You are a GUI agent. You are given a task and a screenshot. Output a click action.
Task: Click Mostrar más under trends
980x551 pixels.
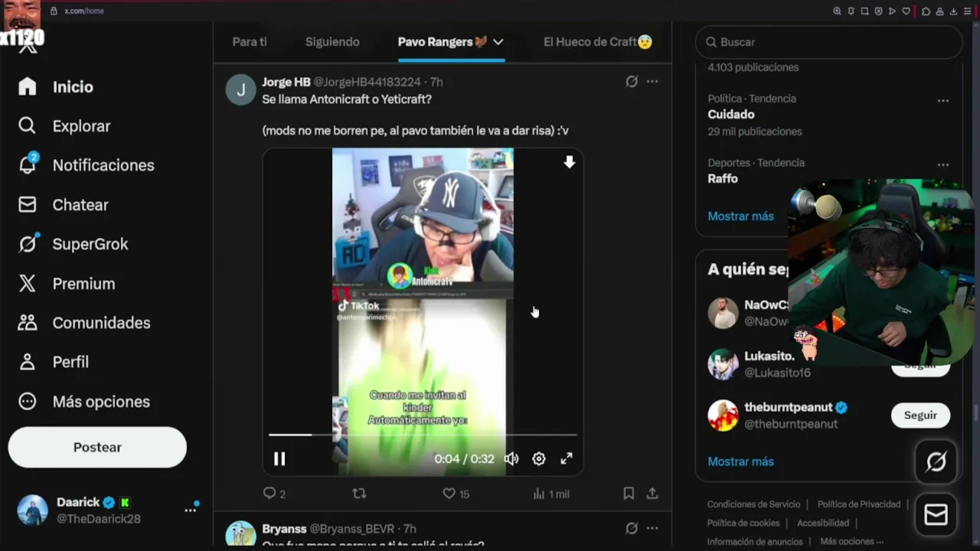coord(740,217)
